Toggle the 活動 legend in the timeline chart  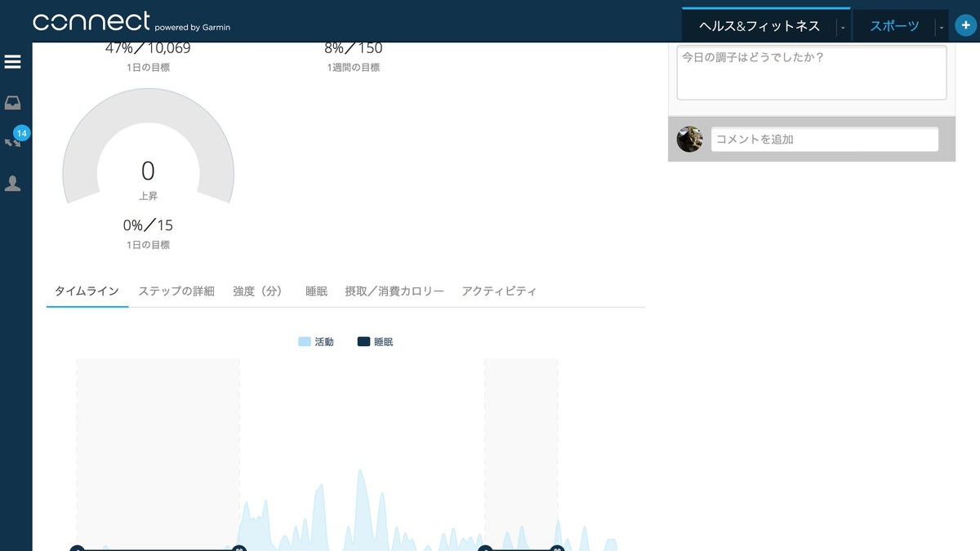(316, 341)
